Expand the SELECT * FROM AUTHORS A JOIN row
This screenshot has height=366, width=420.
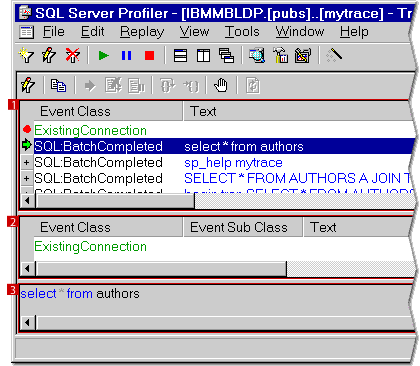click(27, 179)
